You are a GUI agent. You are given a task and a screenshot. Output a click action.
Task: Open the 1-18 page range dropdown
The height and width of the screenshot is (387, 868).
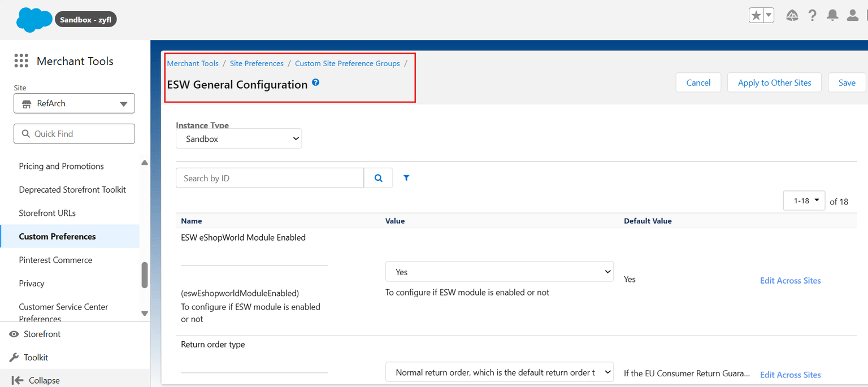click(x=804, y=201)
